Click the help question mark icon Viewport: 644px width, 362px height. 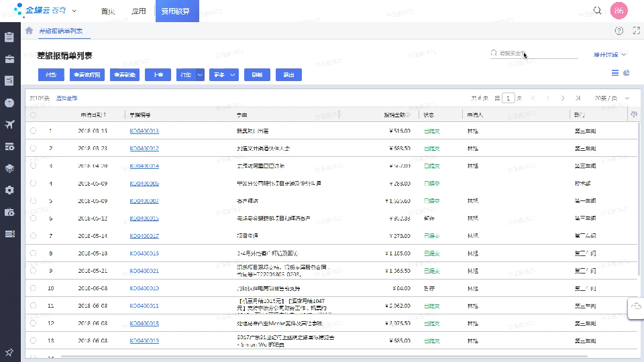tap(619, 31)
